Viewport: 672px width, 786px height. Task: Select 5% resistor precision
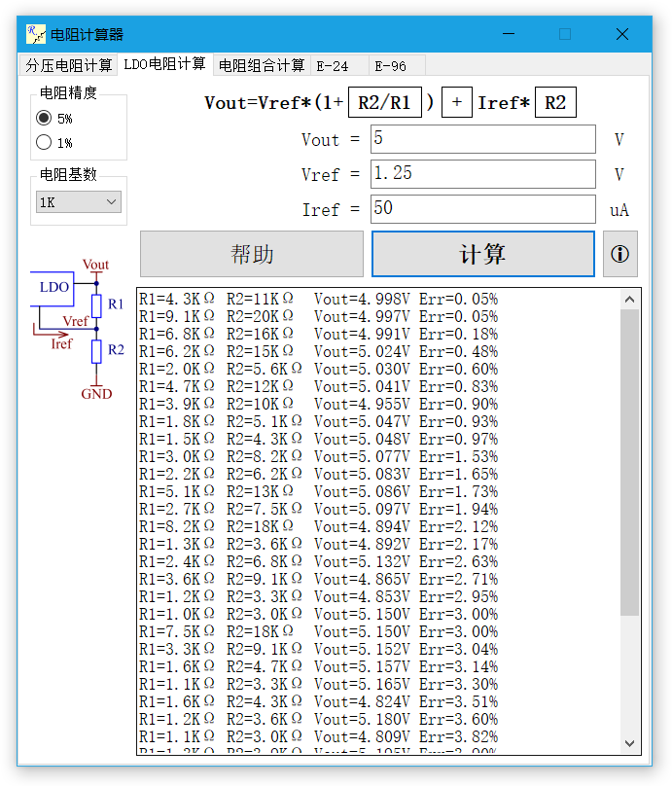pyautogui.click(x=44, y=118)
